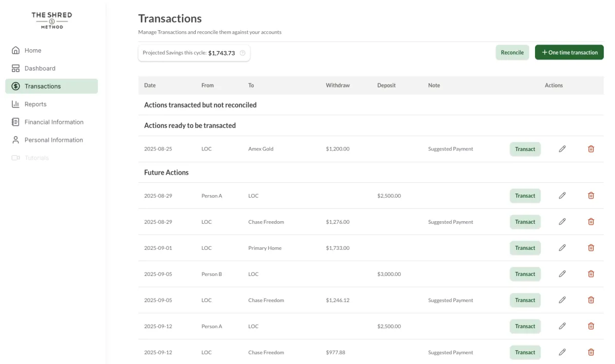Transact the Chase Freedom $1,246.12 payment

(x=525, y=300)
